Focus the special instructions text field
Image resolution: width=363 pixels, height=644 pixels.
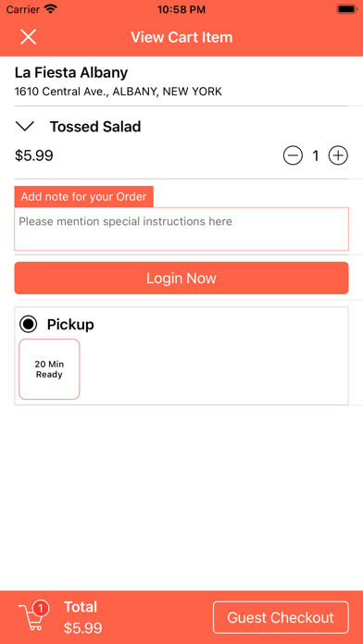(181, 229)
